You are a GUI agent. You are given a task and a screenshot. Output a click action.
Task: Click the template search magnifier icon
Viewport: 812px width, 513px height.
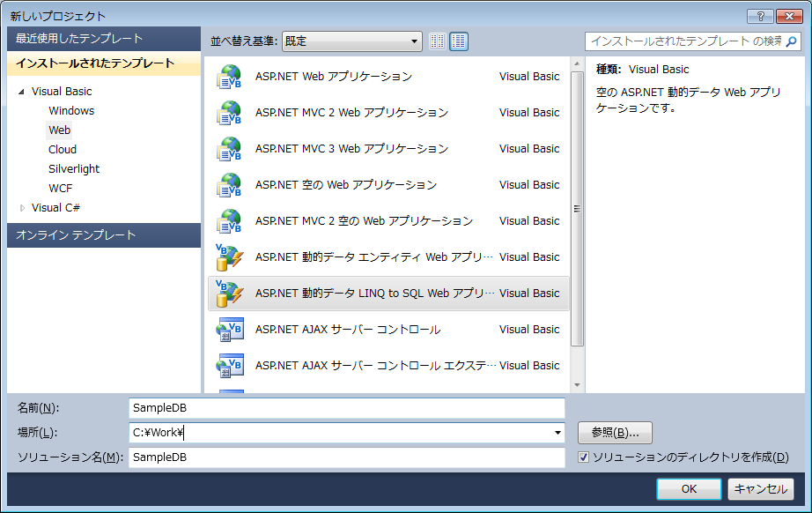point(791,41)
